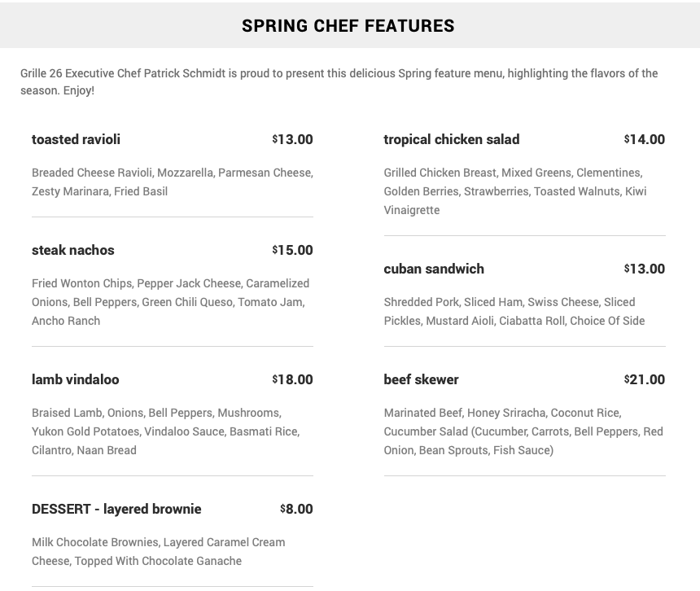Image resolution: width=700 pixels, height=591 pixels.
Task: Click the lamb vindaloo ingredients description
Action: 165,431
